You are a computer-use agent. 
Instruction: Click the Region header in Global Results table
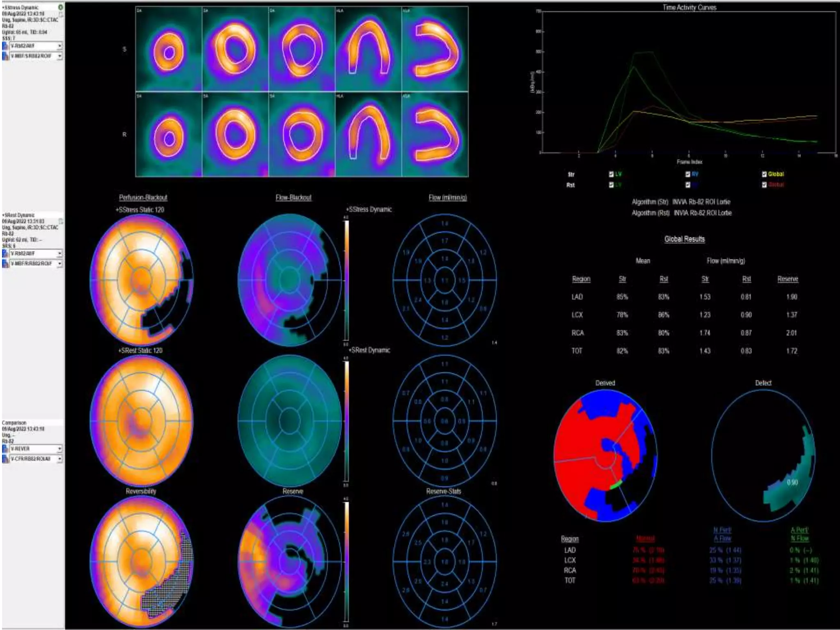click(x=581, y=279)
